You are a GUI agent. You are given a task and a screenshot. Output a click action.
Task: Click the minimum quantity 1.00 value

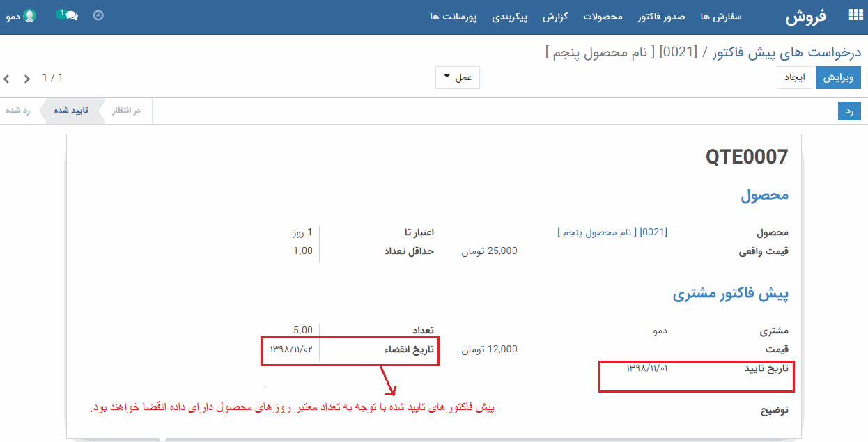(303, 251)
